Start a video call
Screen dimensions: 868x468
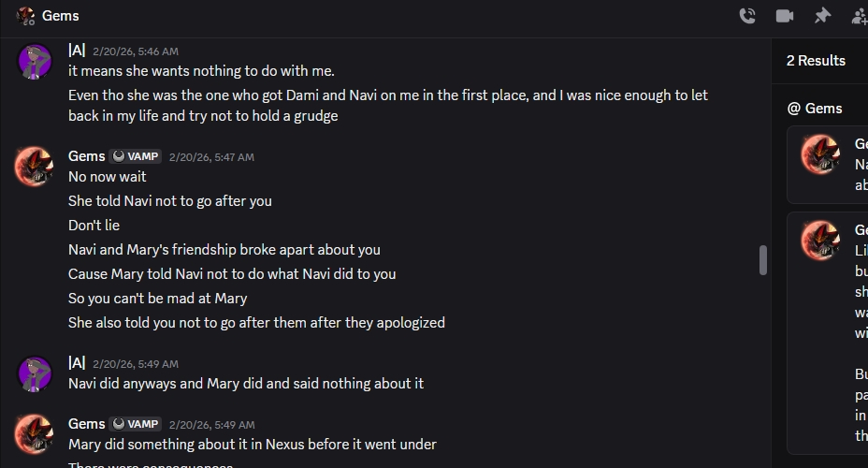785,16
